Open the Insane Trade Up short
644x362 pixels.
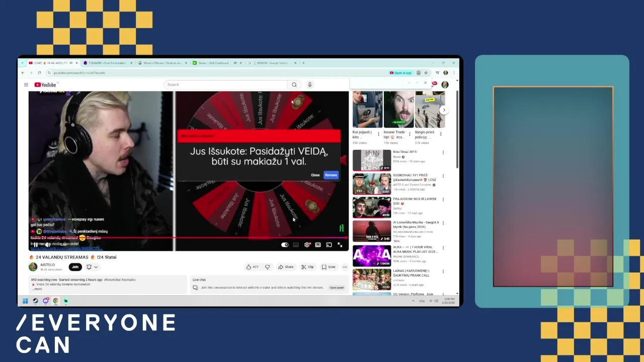(x=398, y=109)
